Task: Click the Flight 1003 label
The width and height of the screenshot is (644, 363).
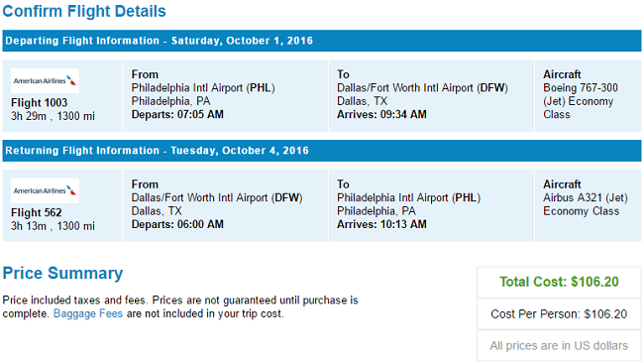Action: pos(39,103)
